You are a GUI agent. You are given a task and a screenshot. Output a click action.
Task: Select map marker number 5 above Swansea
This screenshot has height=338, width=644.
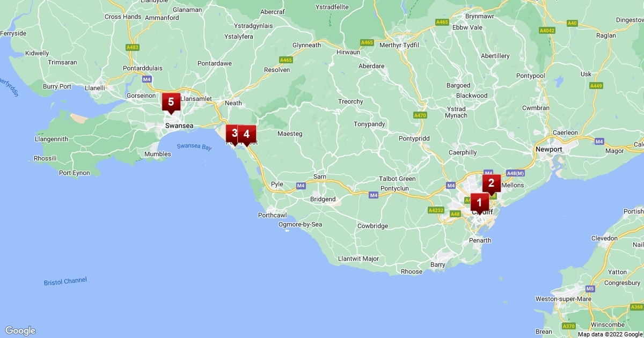[x=171, y=102]
